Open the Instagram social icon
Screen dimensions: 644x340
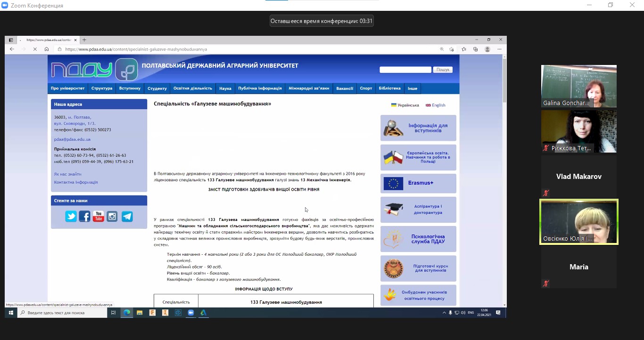(112, 216)
